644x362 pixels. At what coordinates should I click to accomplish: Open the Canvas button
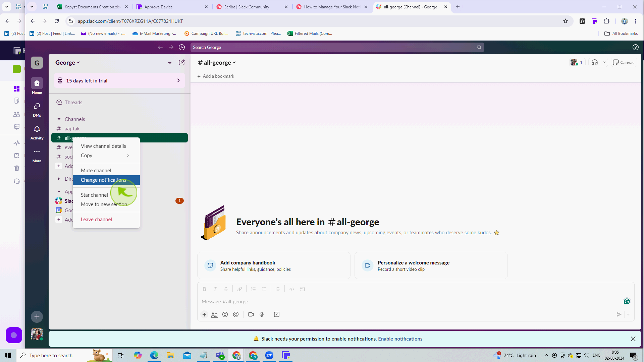624,62
